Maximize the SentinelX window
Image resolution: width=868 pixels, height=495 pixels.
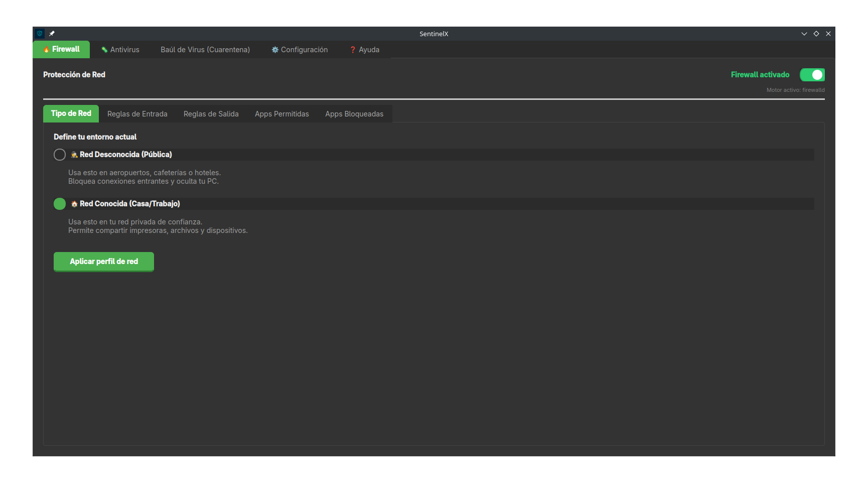click(x=816, y=34)
